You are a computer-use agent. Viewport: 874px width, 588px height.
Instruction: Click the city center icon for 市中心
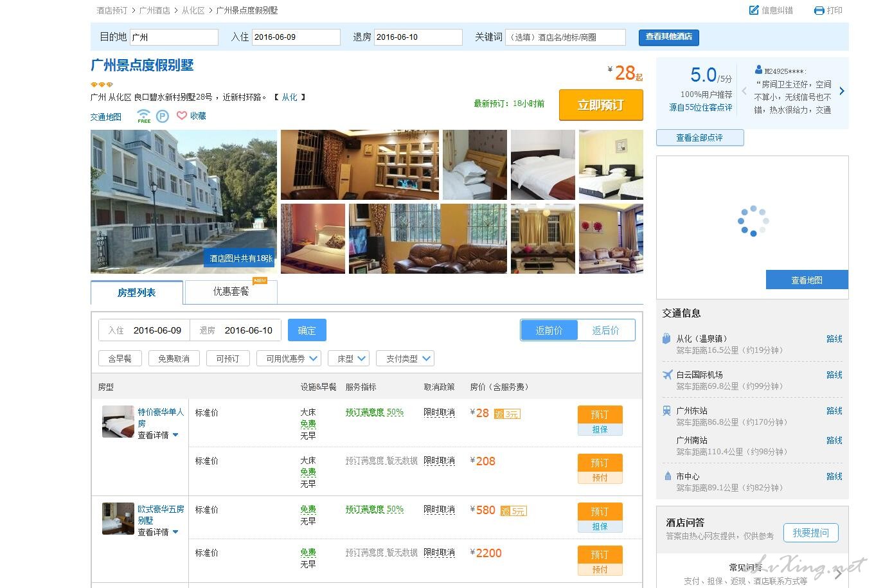(667, 476)
